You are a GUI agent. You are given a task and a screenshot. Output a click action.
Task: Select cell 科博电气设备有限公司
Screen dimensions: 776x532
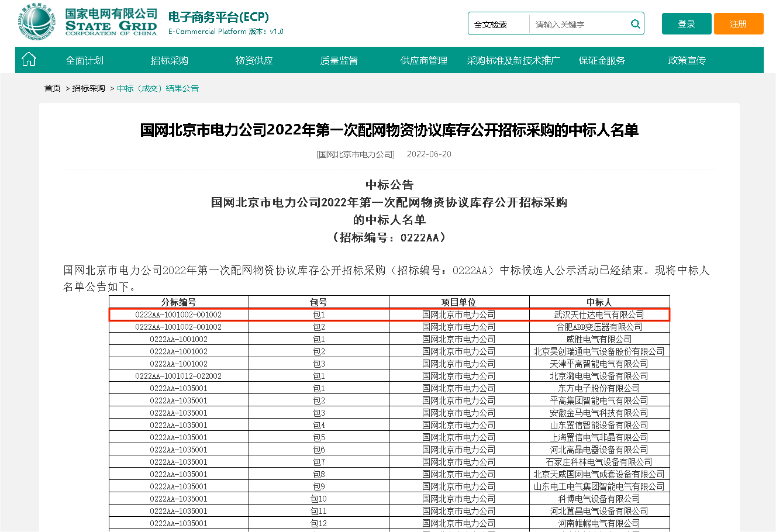click(x=599, y=499)
